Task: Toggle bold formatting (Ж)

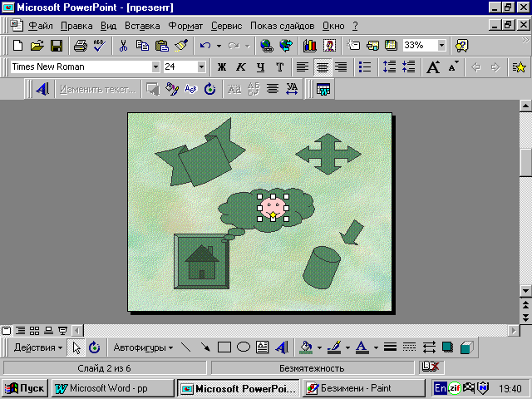Action: pyautogui.click(x=222, y=66)
